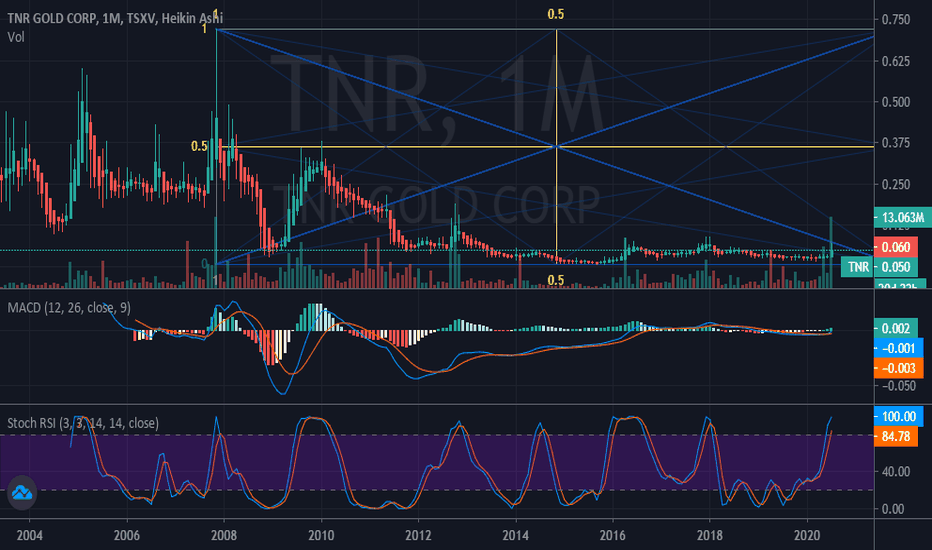Click the 13.063M volume value label

(x=902, y=218)
